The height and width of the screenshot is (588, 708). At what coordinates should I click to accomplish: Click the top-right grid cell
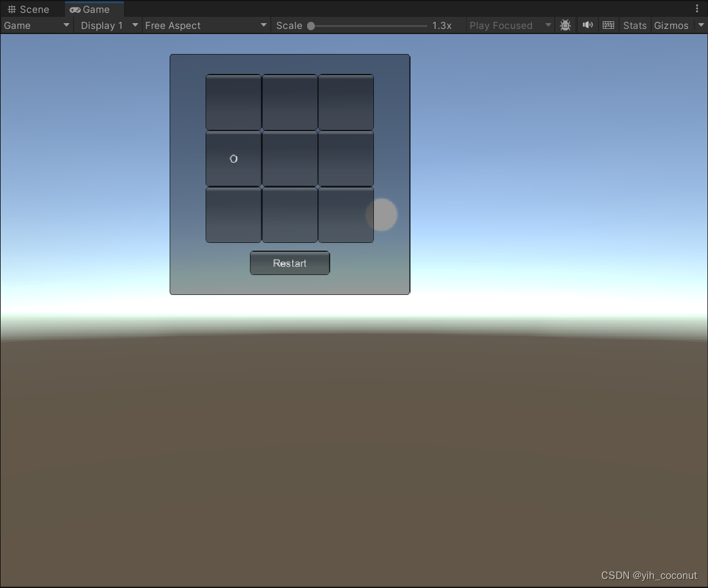(346, 103)
